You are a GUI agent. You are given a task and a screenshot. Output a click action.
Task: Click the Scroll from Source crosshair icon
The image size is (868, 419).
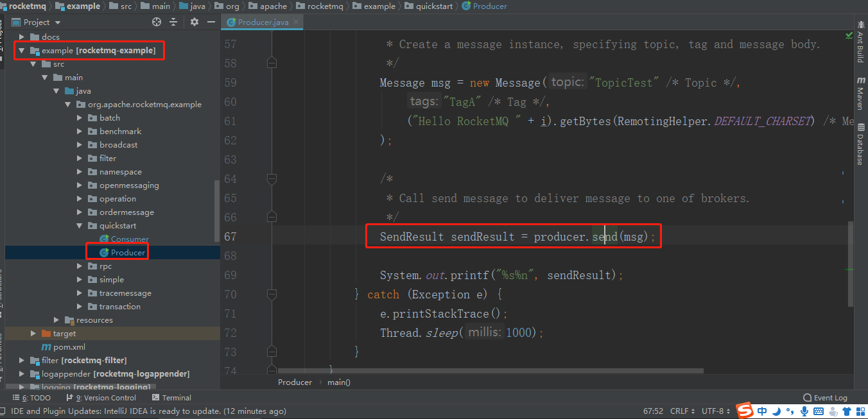pyautogui.click(x=157, y=22)
